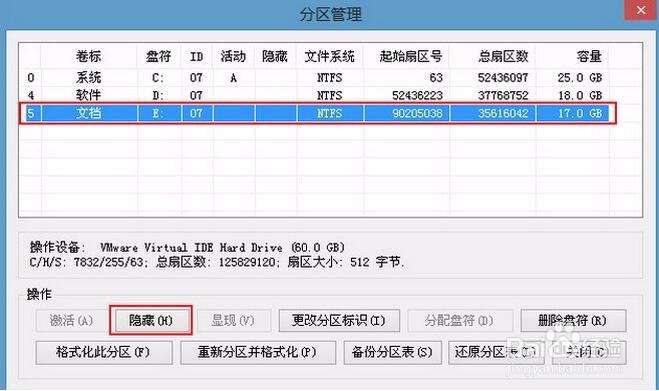Screen dimensions: 659x391
Task: Click drive letter D: cell
Action: [158, 95]
